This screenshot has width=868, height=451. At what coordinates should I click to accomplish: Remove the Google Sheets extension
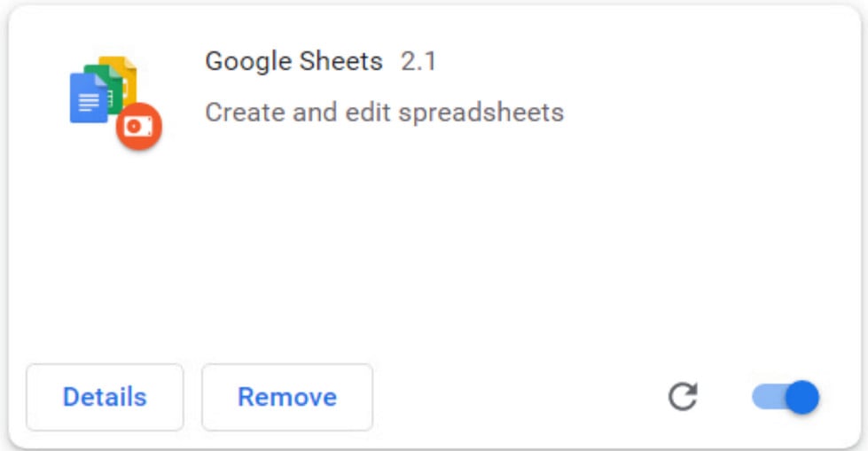[287, 397]
